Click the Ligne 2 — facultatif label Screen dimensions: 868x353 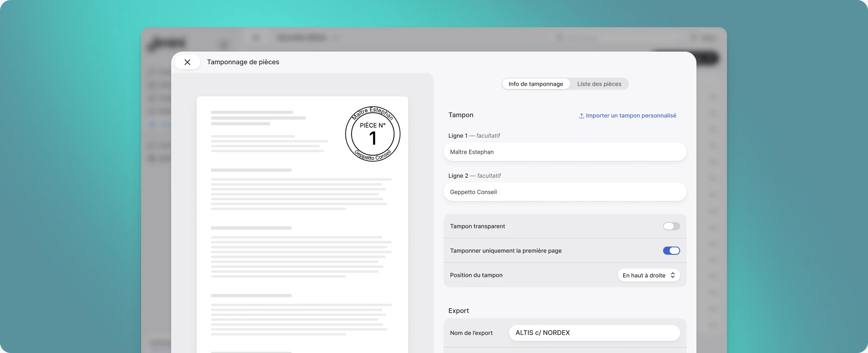(474, 175)
